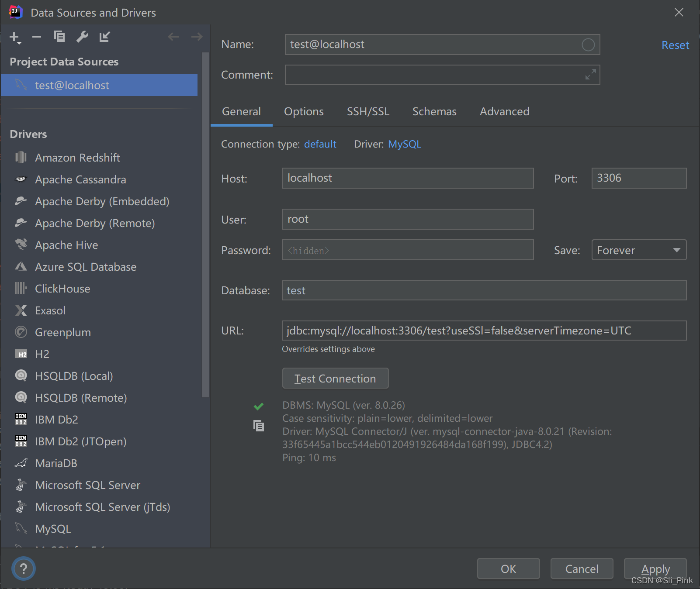Copy connection test result with the copy icon
Image resolution: width=700 pixels, height=589 pixels.
tap(259, 425)
